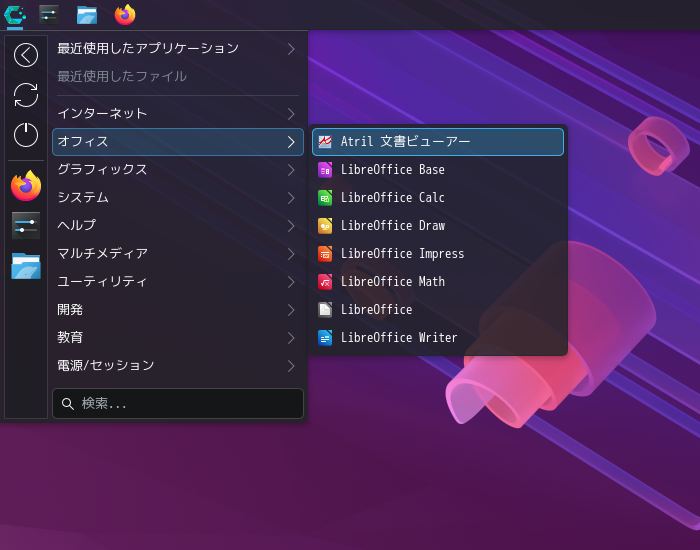Select the 最近使用したファイル menu entry
The height and width of the screenshot is (550, 700).
pyautogui.click(x=178, y=76)
